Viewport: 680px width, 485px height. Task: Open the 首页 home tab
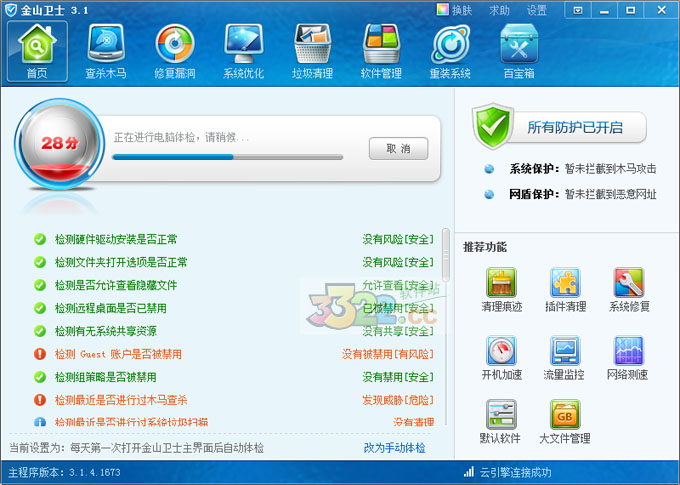click(37, 52)
